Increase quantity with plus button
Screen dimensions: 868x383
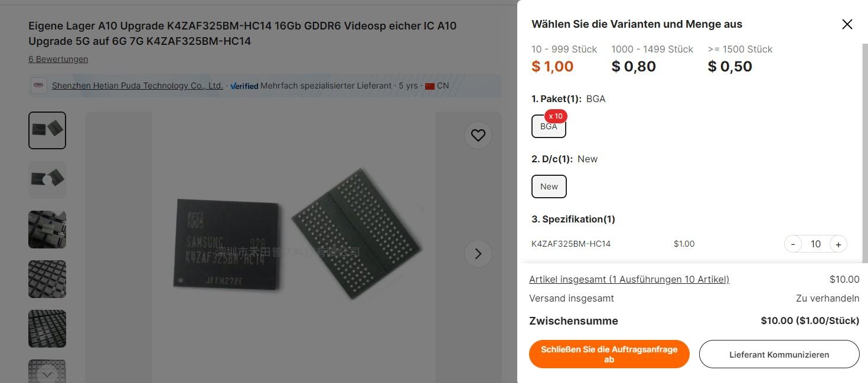tap(838, 244)
